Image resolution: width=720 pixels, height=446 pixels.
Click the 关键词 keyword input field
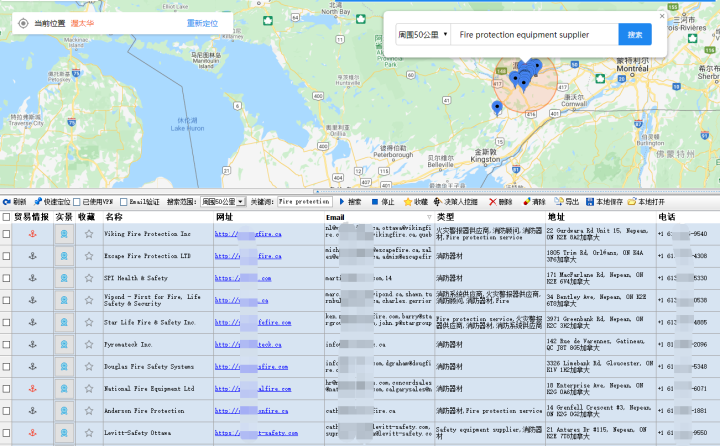point(304,202)
